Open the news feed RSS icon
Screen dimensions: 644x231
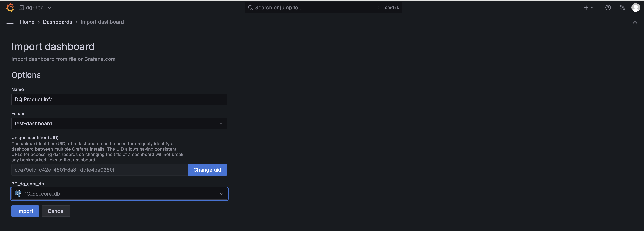pyautogui.click(x=622, y=8)
